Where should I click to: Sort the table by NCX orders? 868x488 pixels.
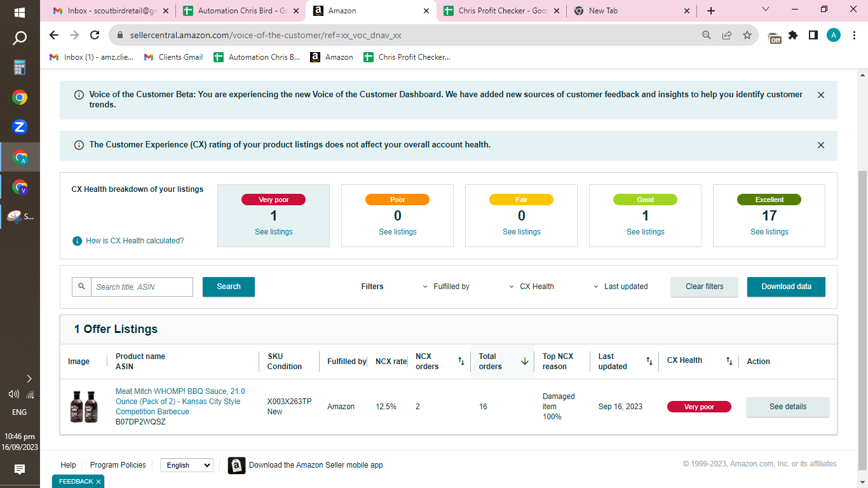(x=461, y=362)
